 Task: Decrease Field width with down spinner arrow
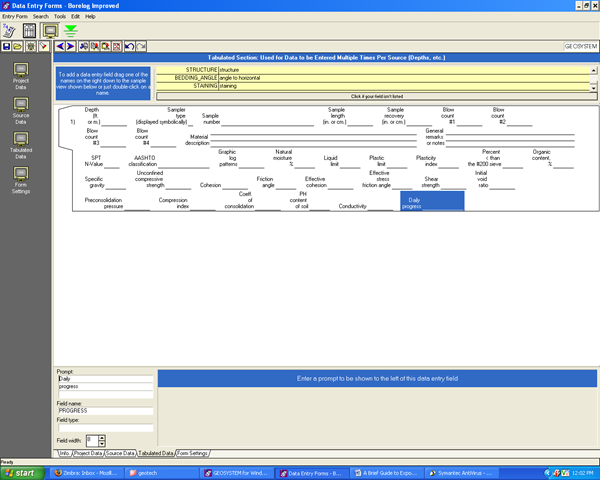point(102,444)
